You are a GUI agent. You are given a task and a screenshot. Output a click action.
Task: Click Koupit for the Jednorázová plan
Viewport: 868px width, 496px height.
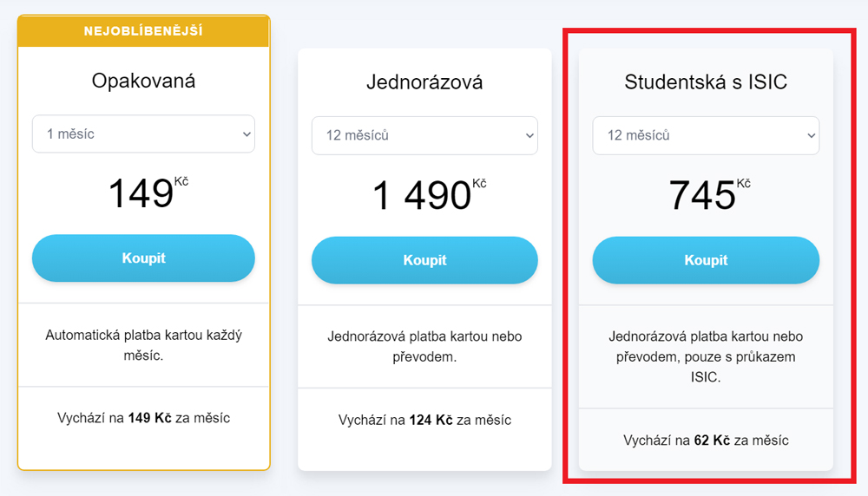tap(424, 260)
